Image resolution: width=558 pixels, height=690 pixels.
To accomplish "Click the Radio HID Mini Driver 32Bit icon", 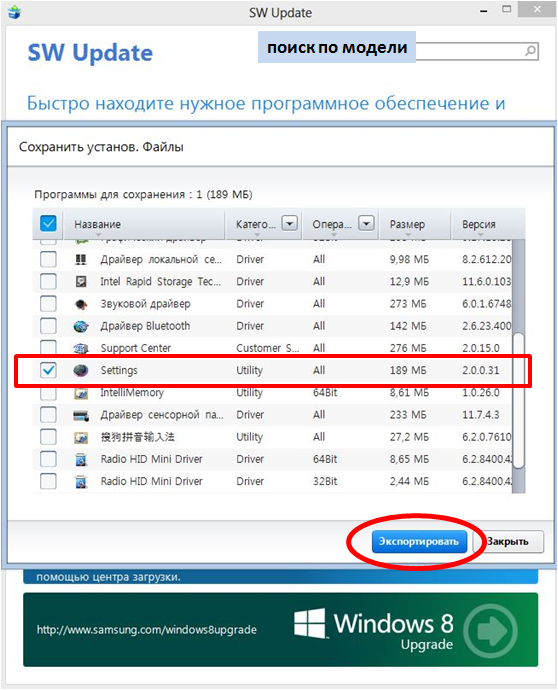I will [x=81, y=482].
